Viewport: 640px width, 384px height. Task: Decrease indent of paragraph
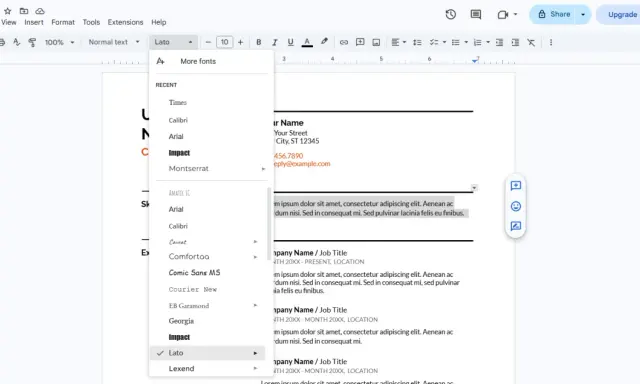coord(499,42)
